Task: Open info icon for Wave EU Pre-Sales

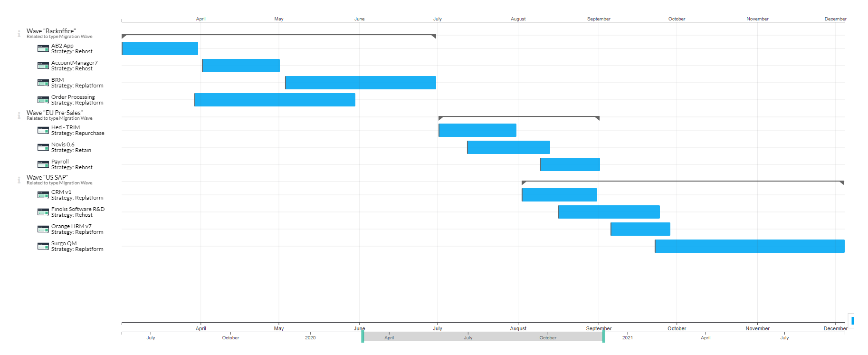Action: tap(19, 115)
